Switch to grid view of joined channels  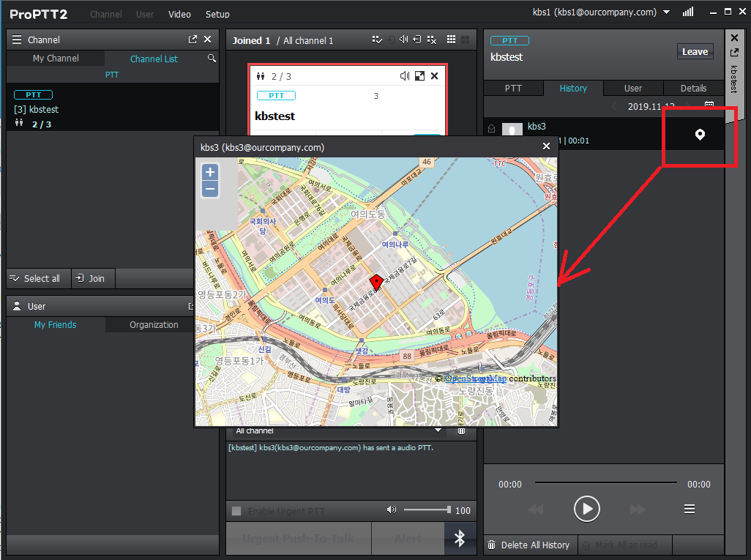click(x=452, y=40)
